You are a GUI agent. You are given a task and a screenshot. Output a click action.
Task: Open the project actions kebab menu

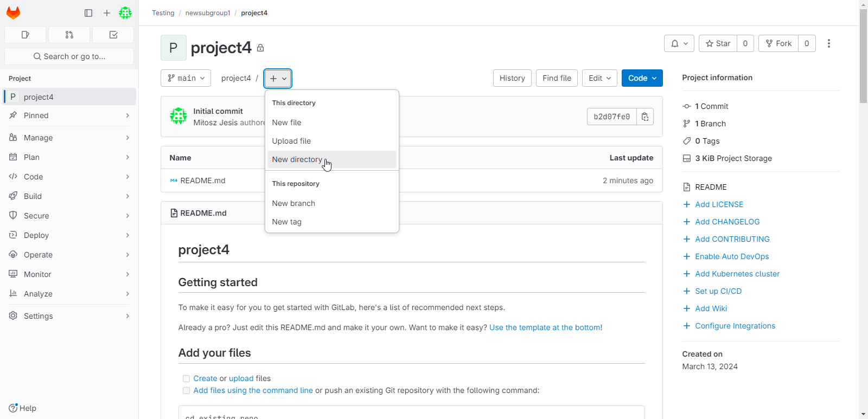[828, 43]
